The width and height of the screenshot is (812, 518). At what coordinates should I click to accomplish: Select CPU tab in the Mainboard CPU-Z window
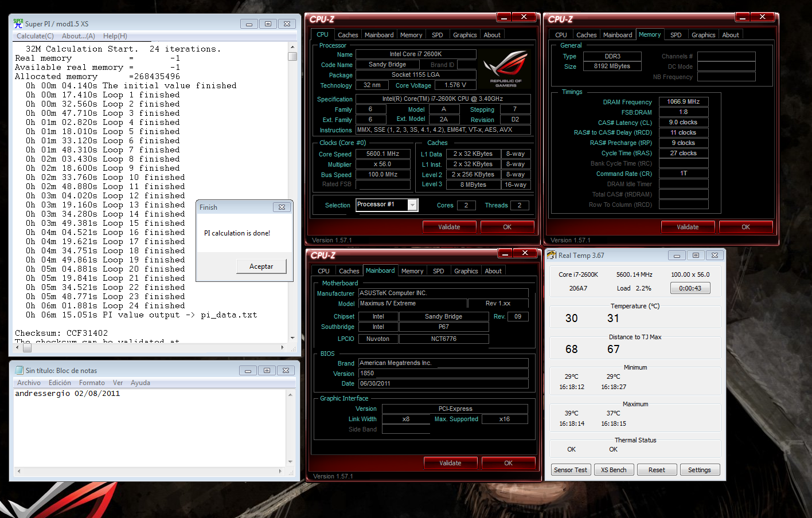coord(323,271)
